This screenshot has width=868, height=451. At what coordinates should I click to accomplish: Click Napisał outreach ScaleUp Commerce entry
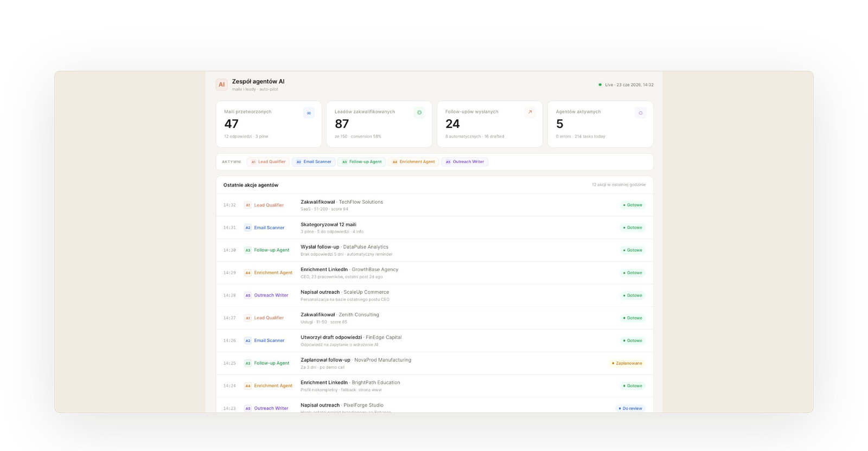click(344, 292)
